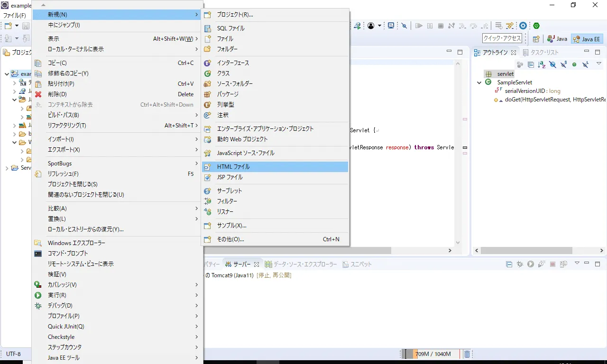This screenshot has width=607, height=364.
Task: Run garbage collector trash icon
Action: (467, 354)
